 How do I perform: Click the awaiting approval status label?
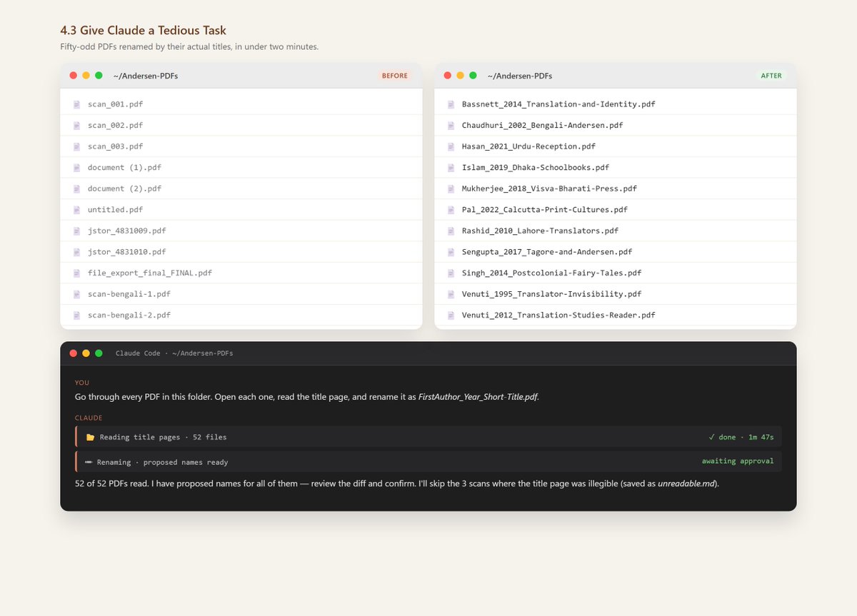pyautogui.click(x=738, y=461)
